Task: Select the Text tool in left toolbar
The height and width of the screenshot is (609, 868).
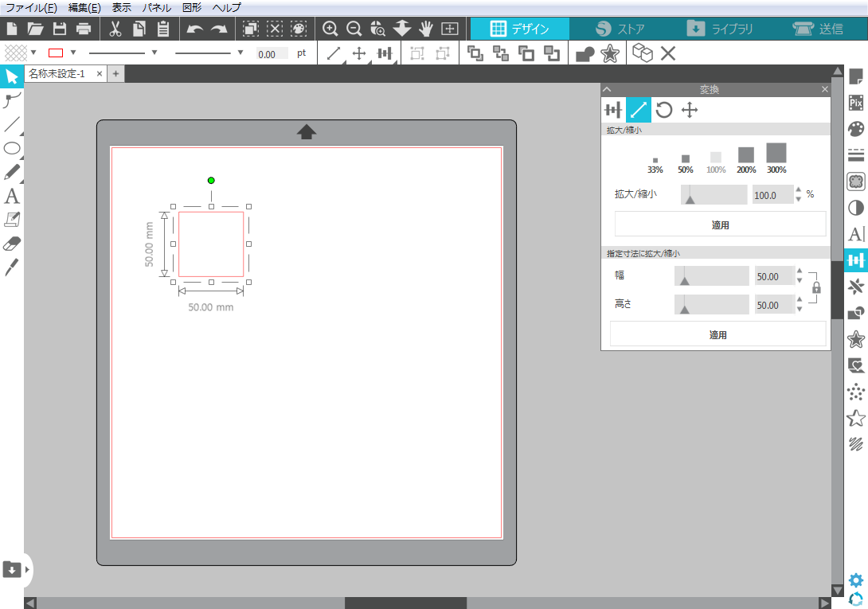Action: [x=12, y=196]
